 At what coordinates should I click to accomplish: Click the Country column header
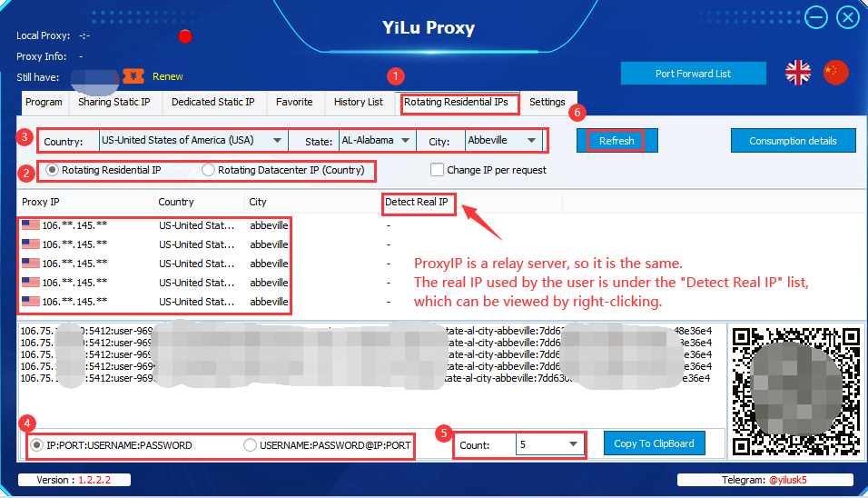(199, 202)
